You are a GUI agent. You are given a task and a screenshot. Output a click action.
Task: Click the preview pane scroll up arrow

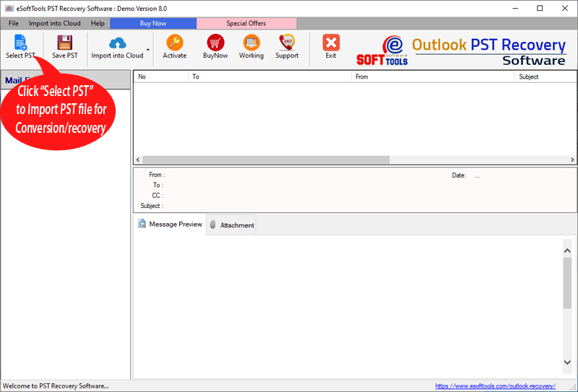pos(567,251)
